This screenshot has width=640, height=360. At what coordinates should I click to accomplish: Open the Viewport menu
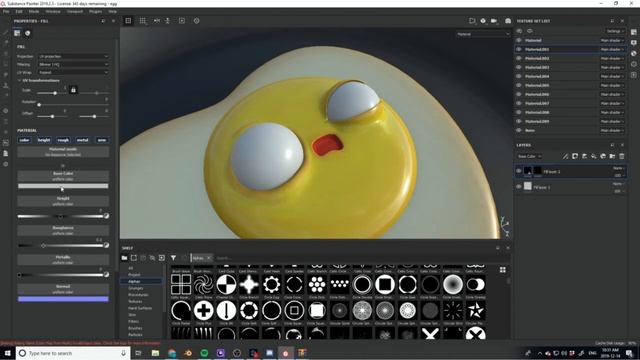[x=75, y=11]
